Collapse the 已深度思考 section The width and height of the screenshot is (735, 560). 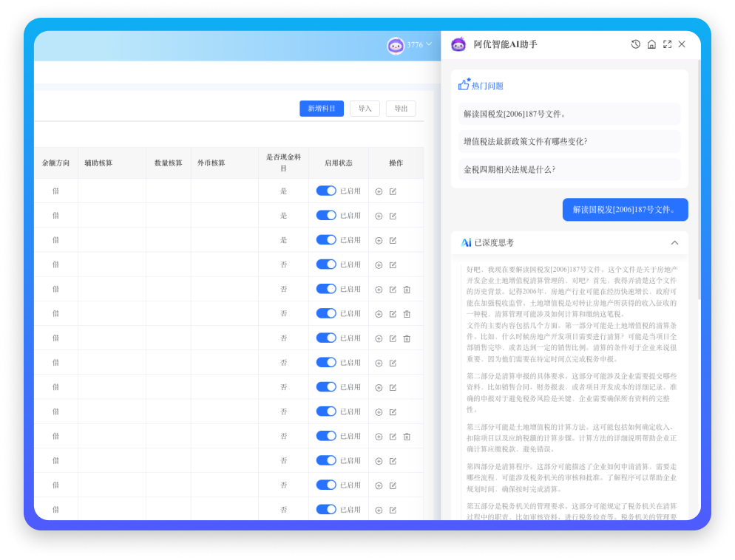pos(674,242)
